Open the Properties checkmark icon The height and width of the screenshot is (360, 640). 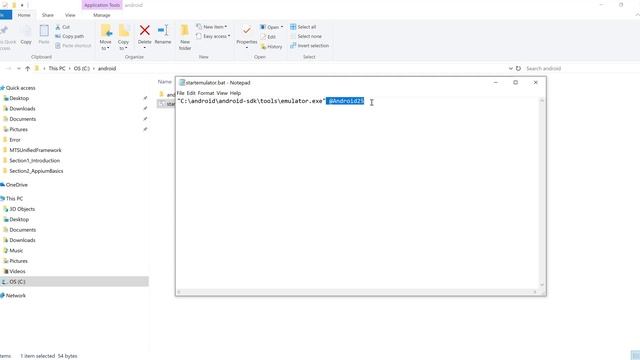pyautogui.click(x=247, y=31)
